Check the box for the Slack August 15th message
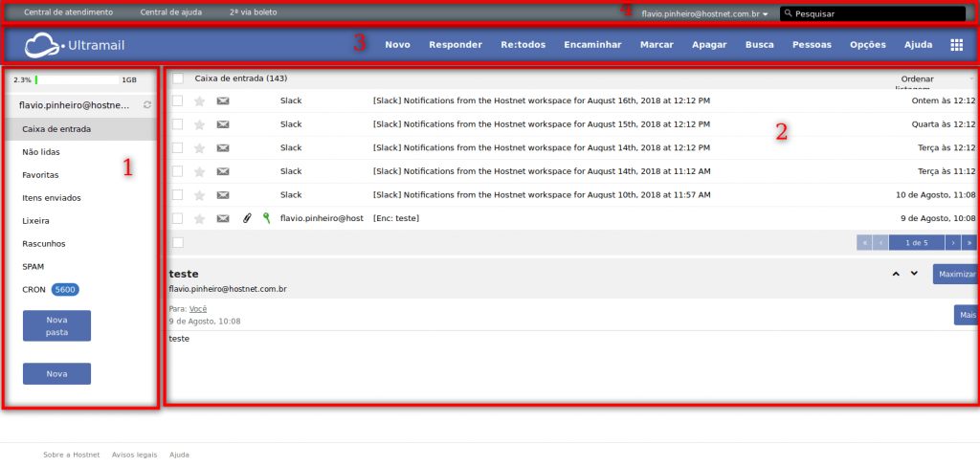Screen dimensions: 980x467 click(x=177, y=123)
